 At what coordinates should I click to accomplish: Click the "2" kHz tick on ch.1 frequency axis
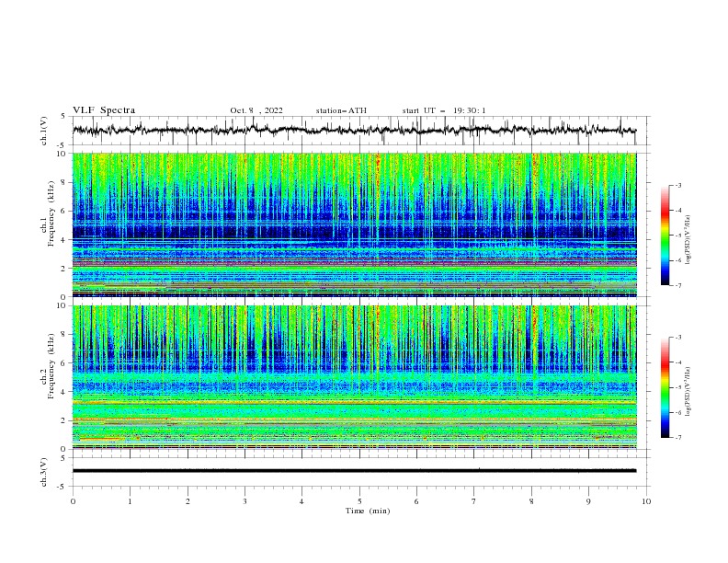[65, 269]
